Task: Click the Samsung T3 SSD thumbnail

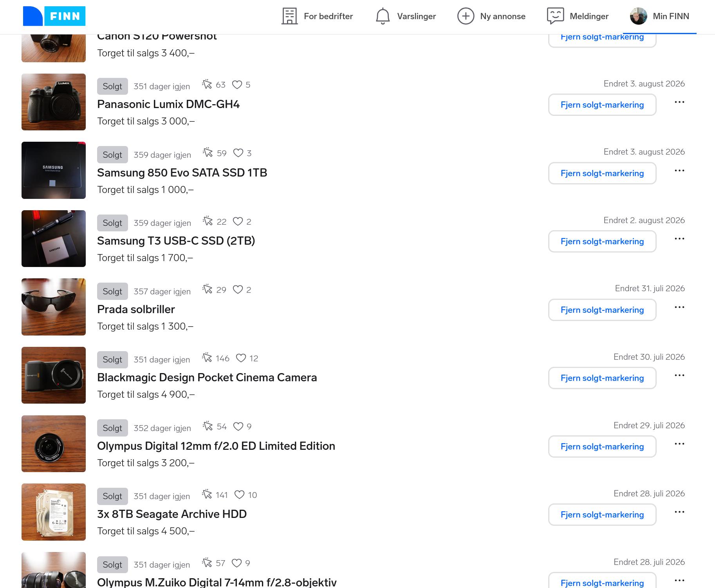Action: (x=54, y=238)
